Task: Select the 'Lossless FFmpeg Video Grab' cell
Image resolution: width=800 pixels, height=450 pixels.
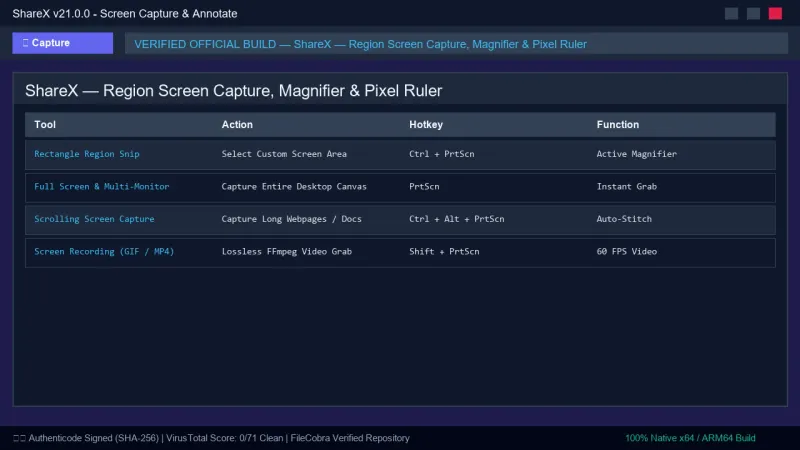Action: coord(287,252)
